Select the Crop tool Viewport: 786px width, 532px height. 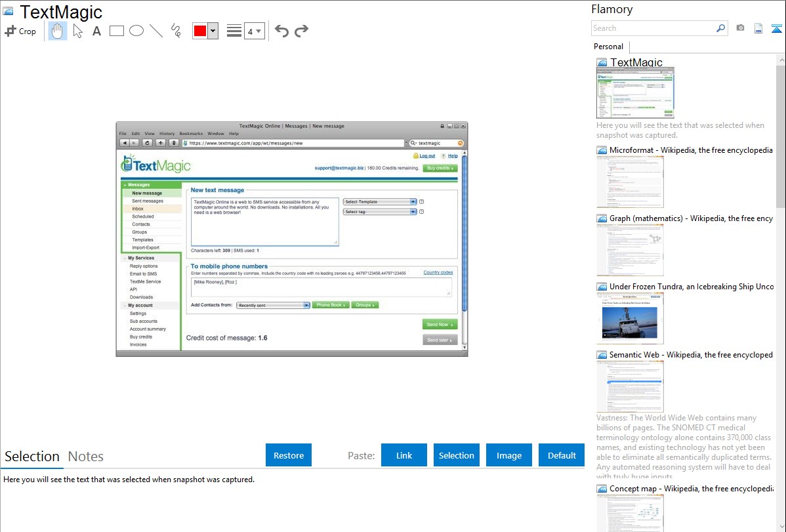(20, 31)
